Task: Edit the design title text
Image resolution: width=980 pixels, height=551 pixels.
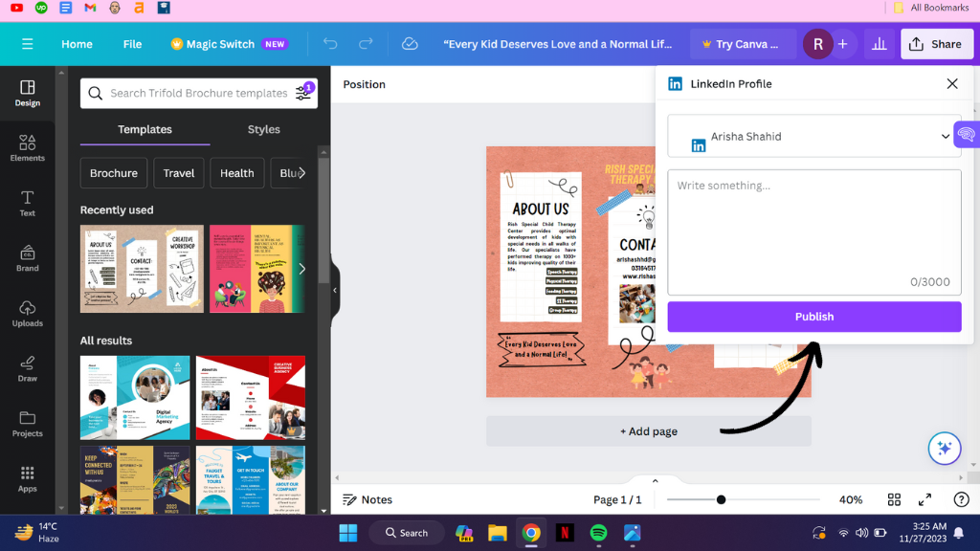Action: click(x=558, y=44)
